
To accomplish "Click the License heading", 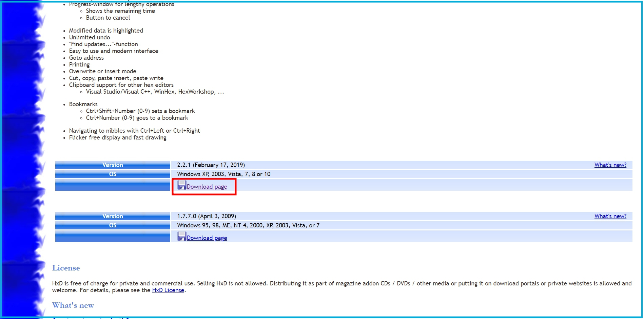I will pos(66,268).
